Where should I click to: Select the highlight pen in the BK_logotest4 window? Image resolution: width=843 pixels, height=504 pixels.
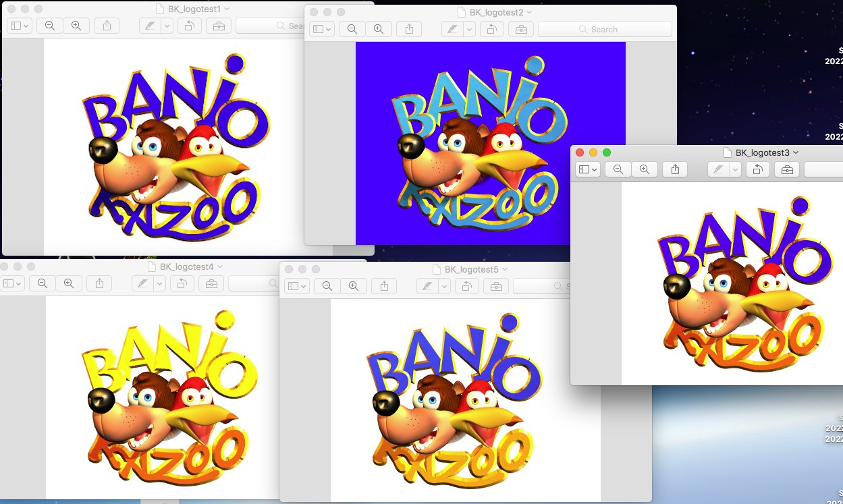[142, 283]
